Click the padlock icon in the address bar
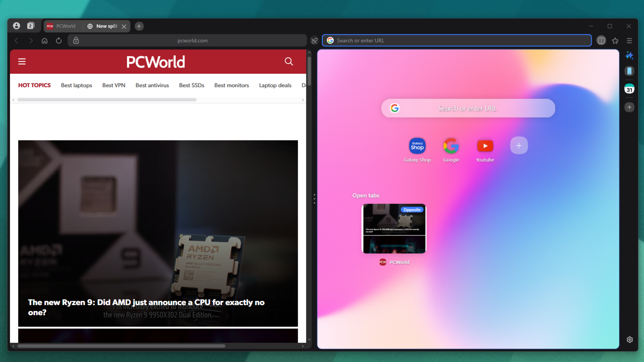The width and height of the screenshot is (644, 362). pyautogui.click(x=76, y=40)
